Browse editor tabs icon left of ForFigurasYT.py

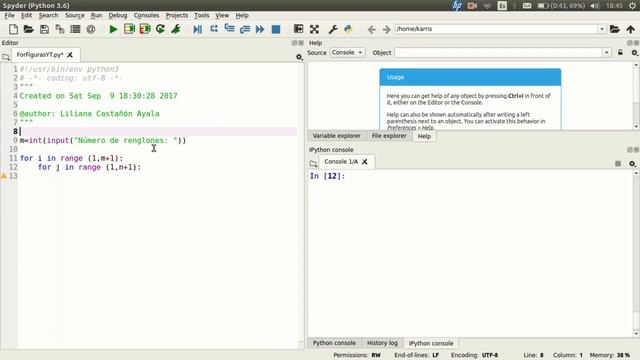point(6,57)
